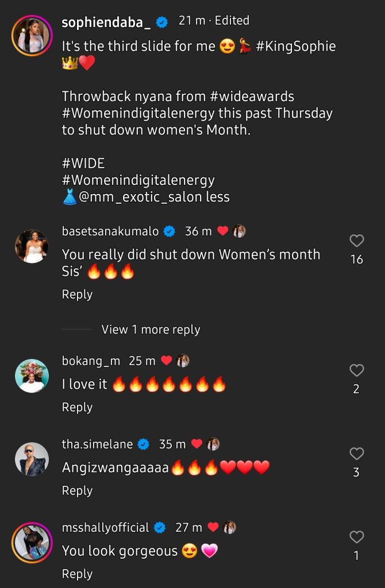Reply to the Angizwangaaaaa comment
Image resolution: width=385 pixels, height=588 pixels.
coord(77,490)
